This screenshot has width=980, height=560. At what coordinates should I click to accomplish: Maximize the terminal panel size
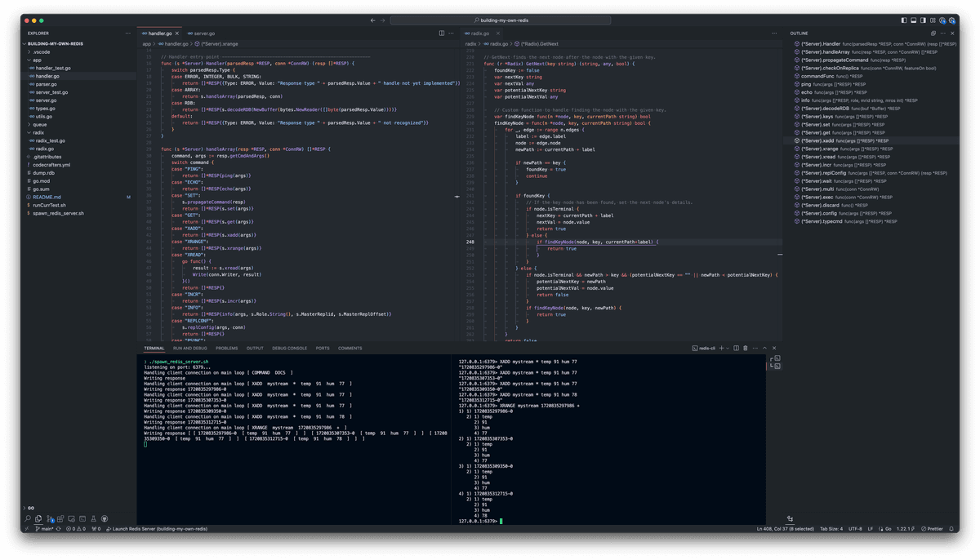(765, 349)
